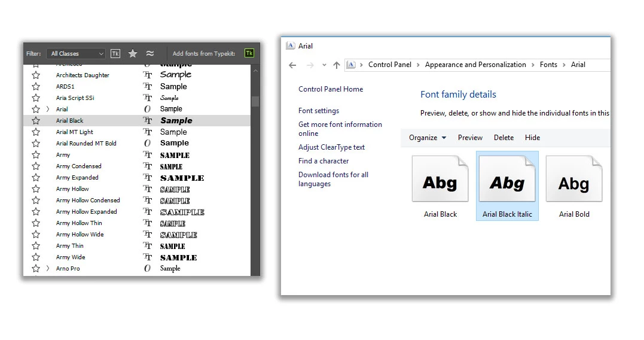The width and height of the screenshot is (644, 340).
Task: Favorite the Army font star
Action: tap(36, 155)
